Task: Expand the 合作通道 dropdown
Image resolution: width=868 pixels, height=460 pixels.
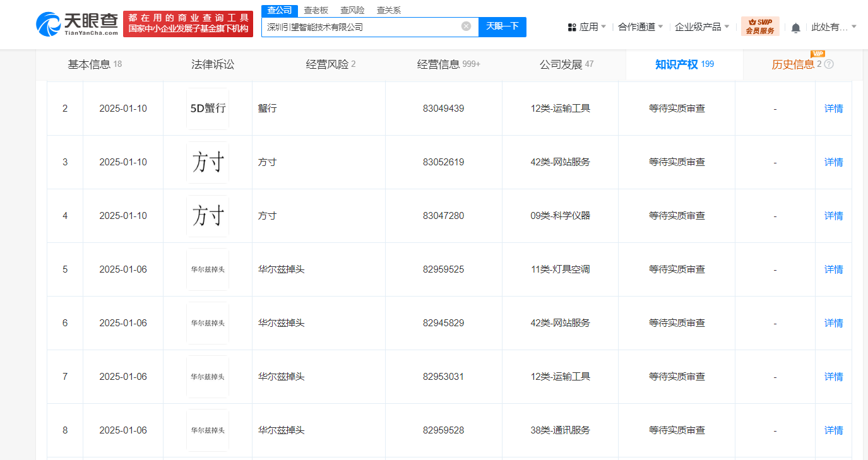Action: pyautogui.click(x=640, y=27)
